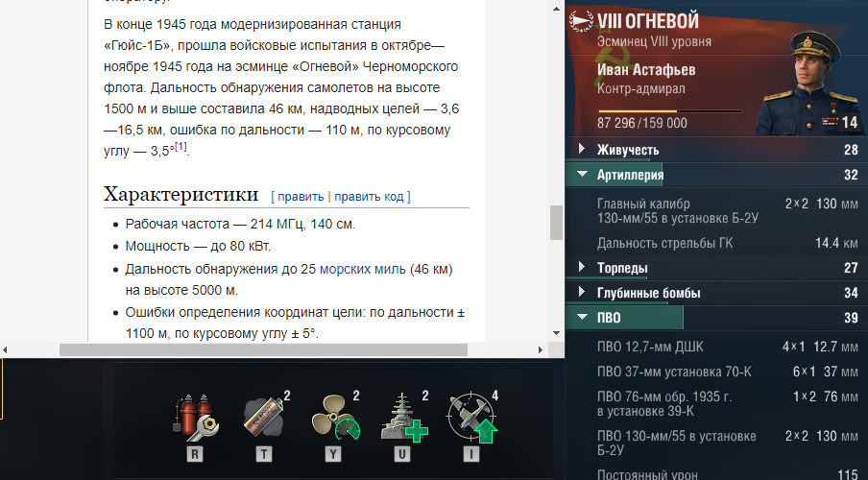The image size is (868, 480).
Task: Click the ship name 'VIII ОГНЕВОЙ'
Action: pos(648,21)
